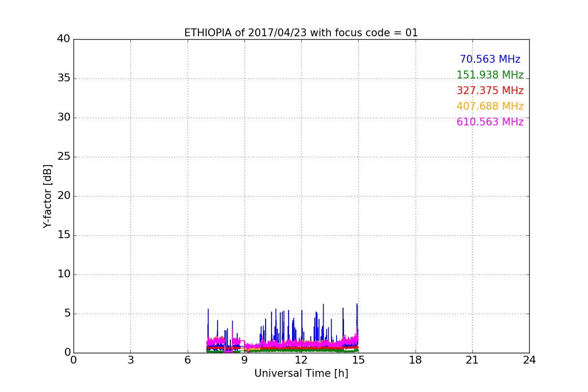
Task: Click the y-axis tick label '20'
Action: tap(64, 196)
